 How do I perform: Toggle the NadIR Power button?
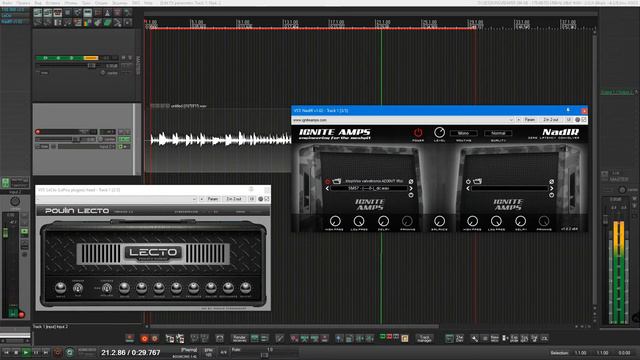coord(418,132)
